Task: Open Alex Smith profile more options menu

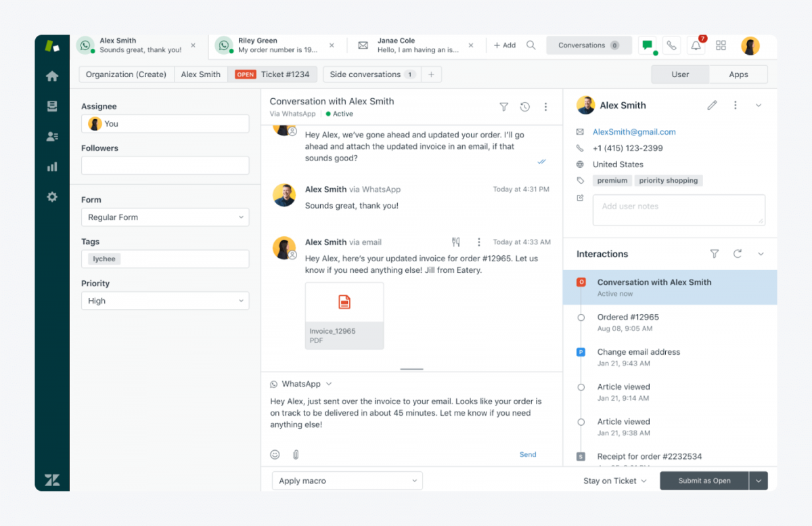Action: coord(736,105)
